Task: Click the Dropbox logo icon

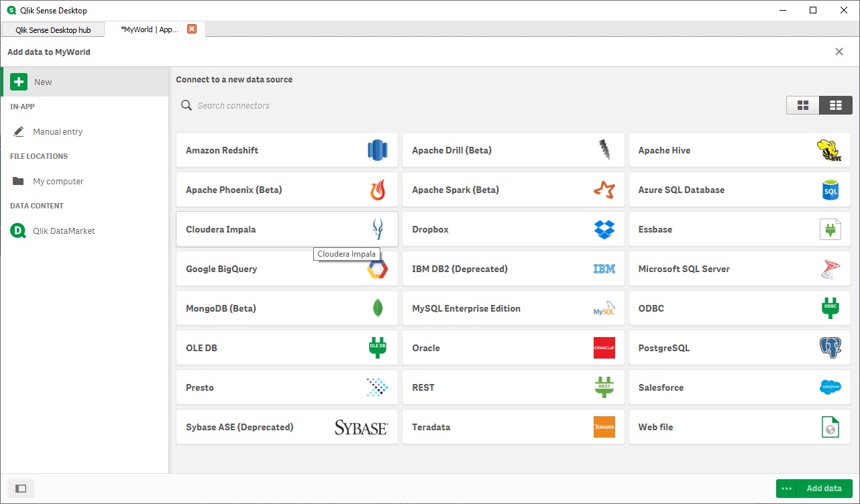Action: click(x=604, y=229)
